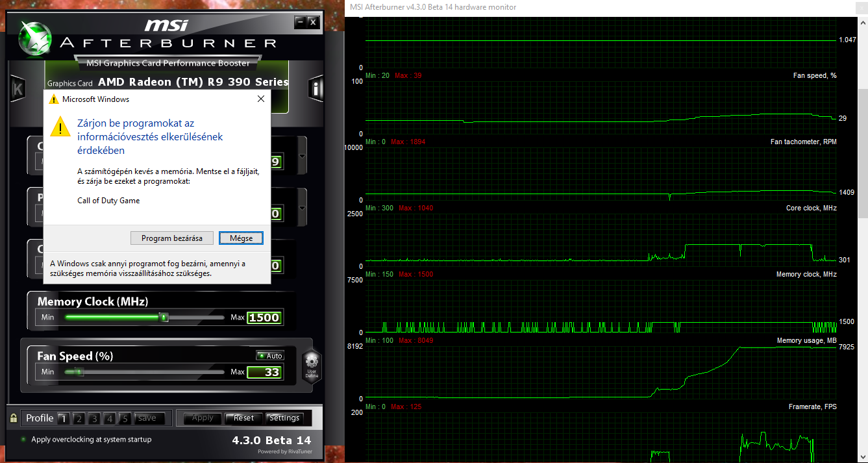Click the hardware monitor window title
Screen dimensions: 868x463
click(x=433, y=7)
